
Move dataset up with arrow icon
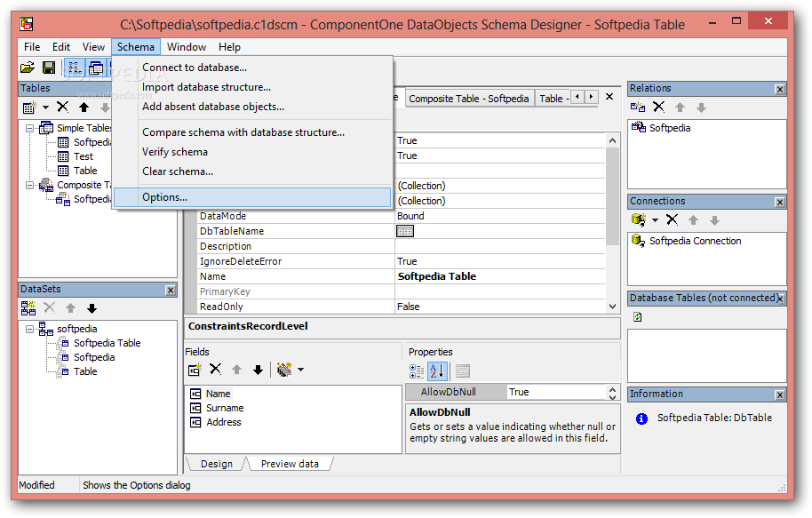[70, 308]
